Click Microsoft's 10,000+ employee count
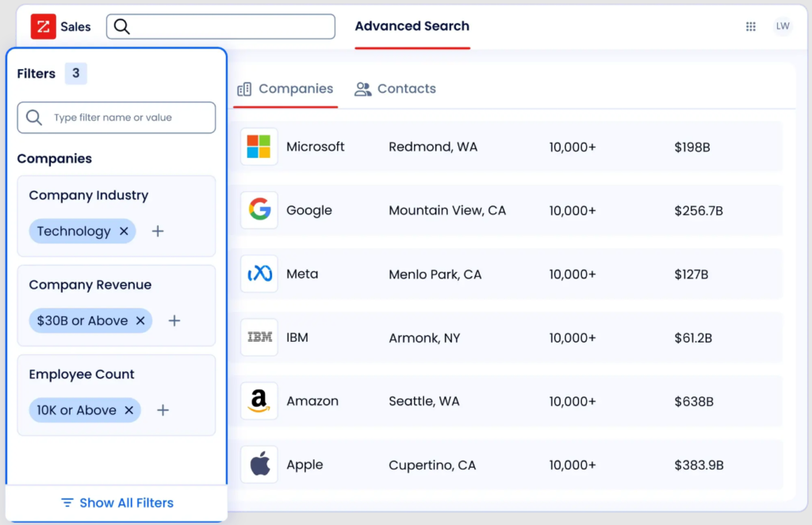 573,147
